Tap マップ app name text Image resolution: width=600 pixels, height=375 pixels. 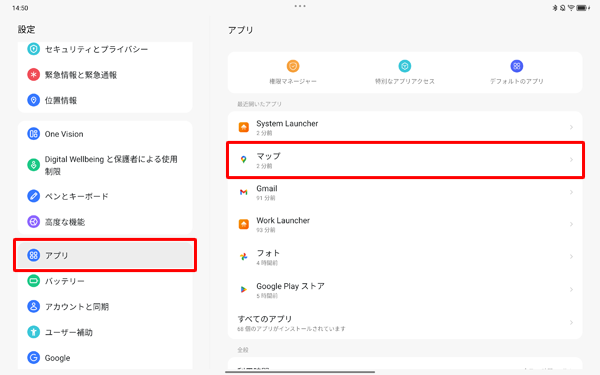pos(269,156)
